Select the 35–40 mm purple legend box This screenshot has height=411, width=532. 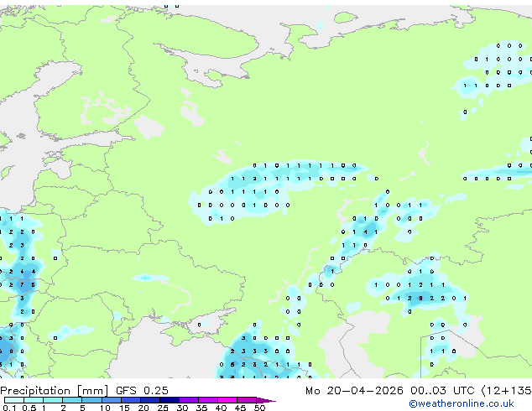[x=208, y=400]
